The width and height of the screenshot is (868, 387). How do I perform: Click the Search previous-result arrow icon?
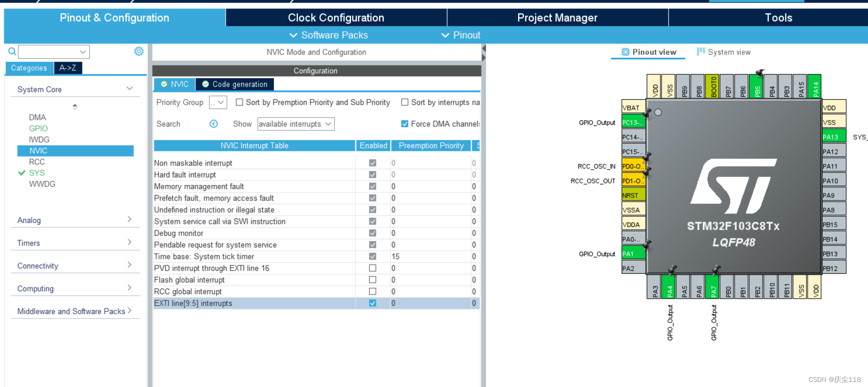pyautogui.click(x=214, y=124)
